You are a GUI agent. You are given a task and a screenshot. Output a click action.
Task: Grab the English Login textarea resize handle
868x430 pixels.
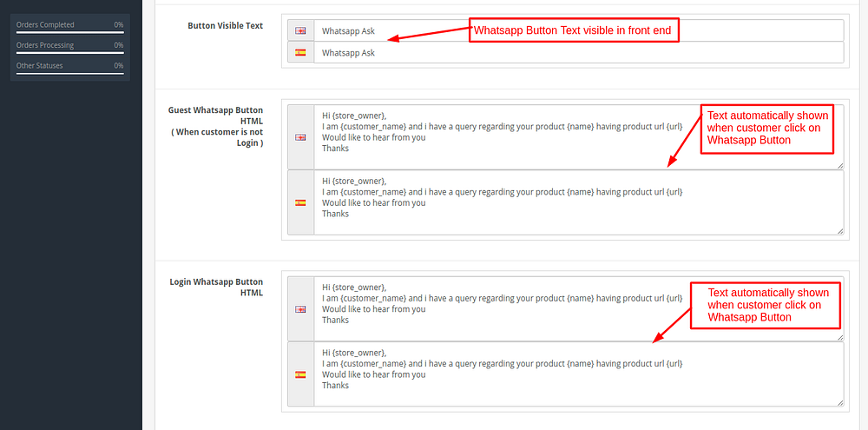click(840, 337)
